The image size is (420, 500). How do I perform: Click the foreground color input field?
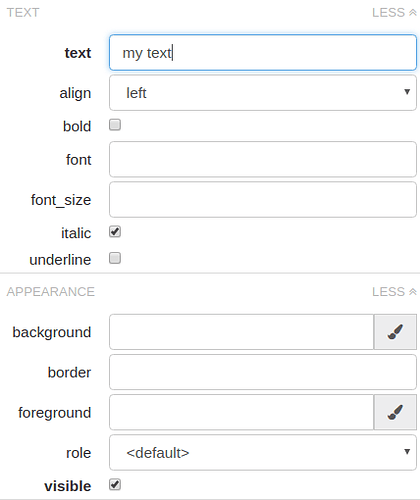coord(242,412)
